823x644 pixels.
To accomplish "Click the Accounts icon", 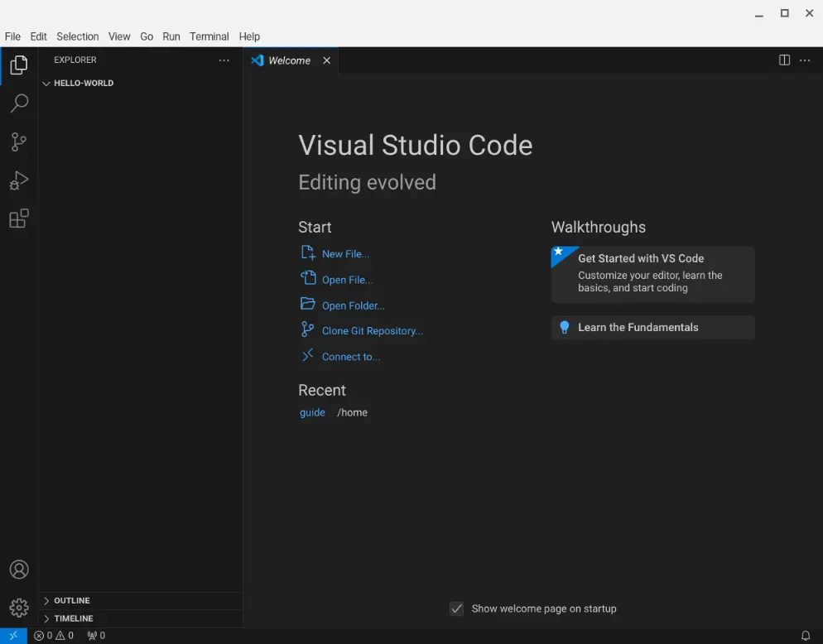I will pyautogui.click(x=18, y=570).
